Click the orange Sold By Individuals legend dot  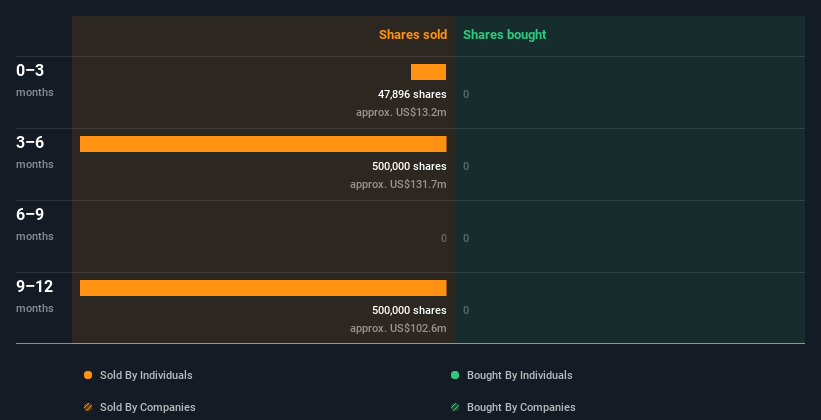pyautogui.click(x=88, y=375)
